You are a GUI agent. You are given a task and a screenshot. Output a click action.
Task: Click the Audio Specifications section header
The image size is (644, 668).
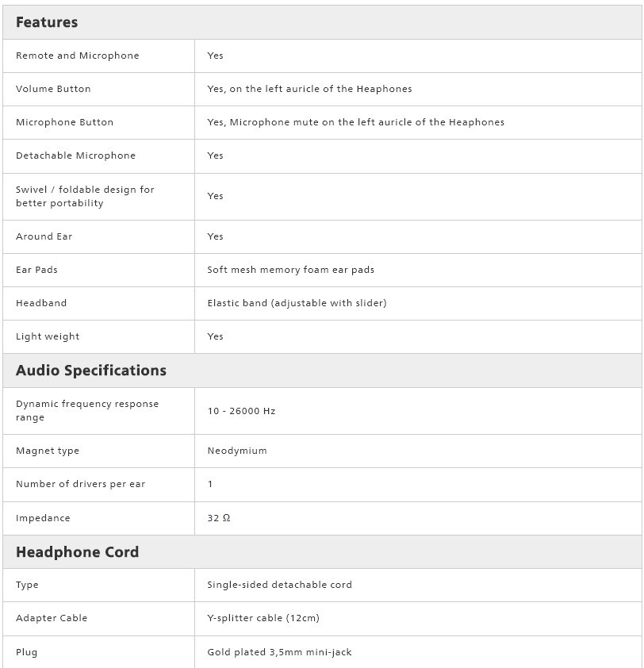click(x=91, y=370)
